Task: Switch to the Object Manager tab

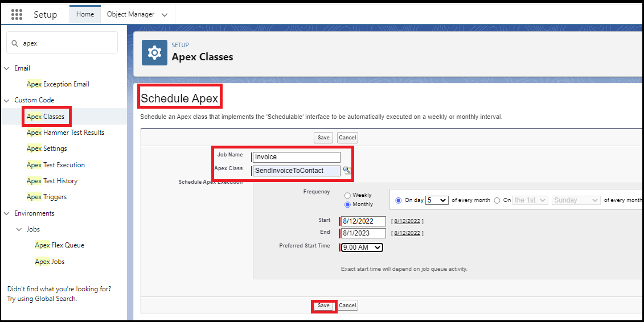Action: pos(130,14)
